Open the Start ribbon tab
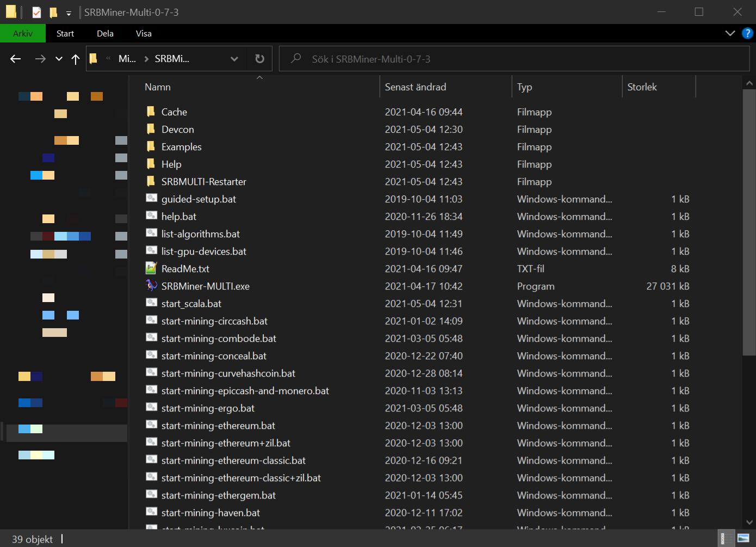The height and width of the screenshot is (547, 756). [65, 33]
